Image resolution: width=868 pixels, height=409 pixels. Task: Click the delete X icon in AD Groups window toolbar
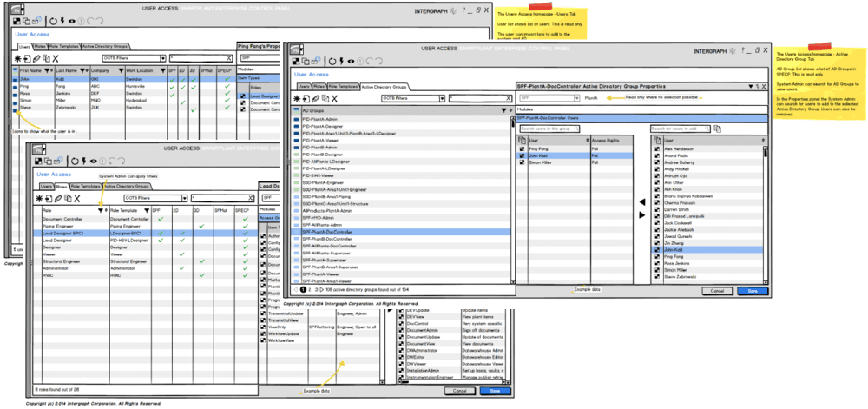(x=334, y=98)
